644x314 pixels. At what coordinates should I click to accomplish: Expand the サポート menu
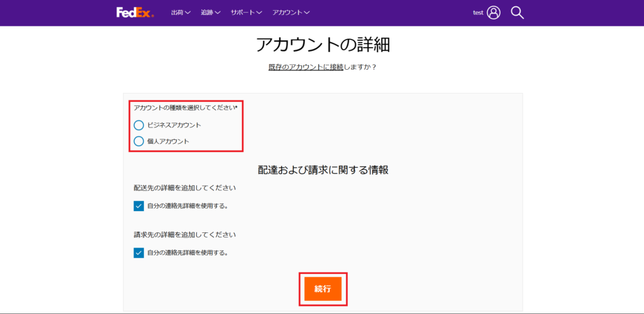(x=247, y=13)
